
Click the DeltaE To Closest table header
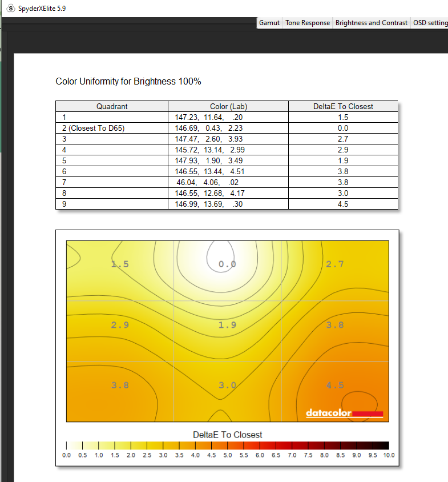click(343, 106)
